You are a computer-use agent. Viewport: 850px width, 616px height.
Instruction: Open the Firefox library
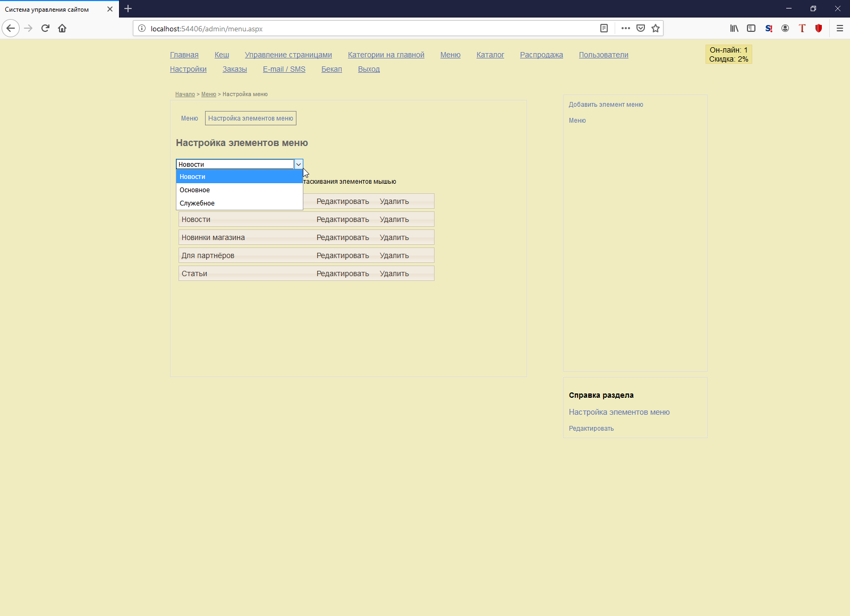[x=734, y=28]
